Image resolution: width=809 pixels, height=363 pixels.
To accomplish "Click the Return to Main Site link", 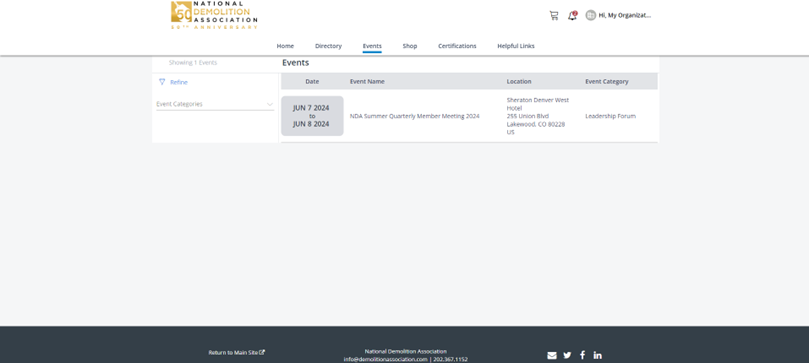I will tap(237, 353).
